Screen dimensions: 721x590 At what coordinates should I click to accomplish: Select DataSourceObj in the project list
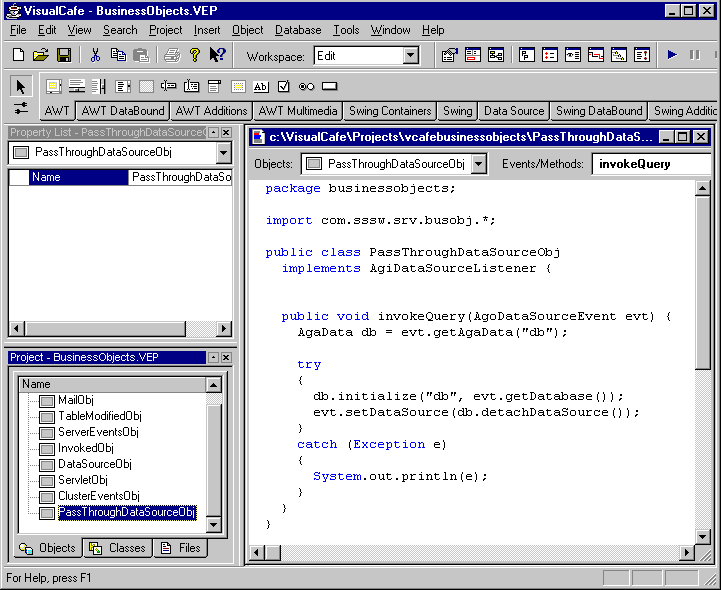95,464
